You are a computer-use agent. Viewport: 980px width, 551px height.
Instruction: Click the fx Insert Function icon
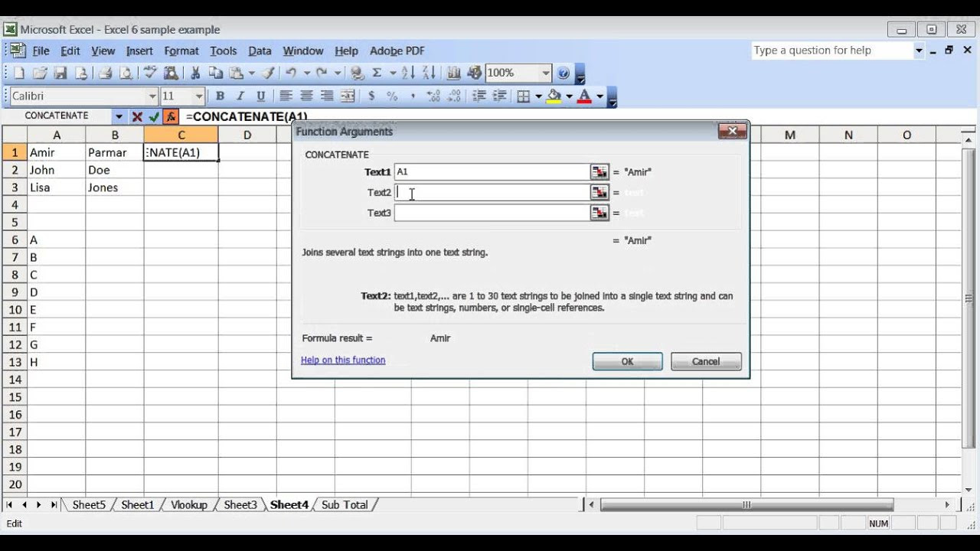tap(171, 117)
